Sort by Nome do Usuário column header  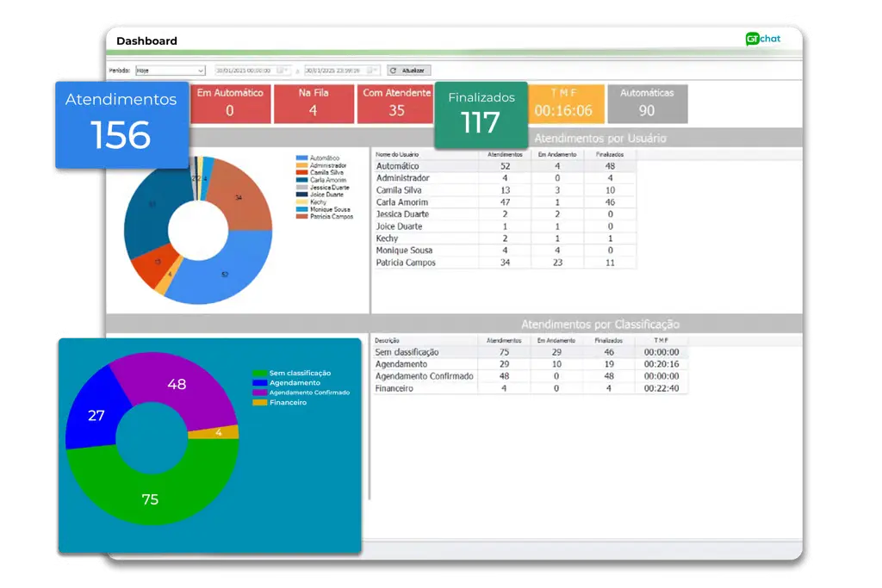pos(398,154)
